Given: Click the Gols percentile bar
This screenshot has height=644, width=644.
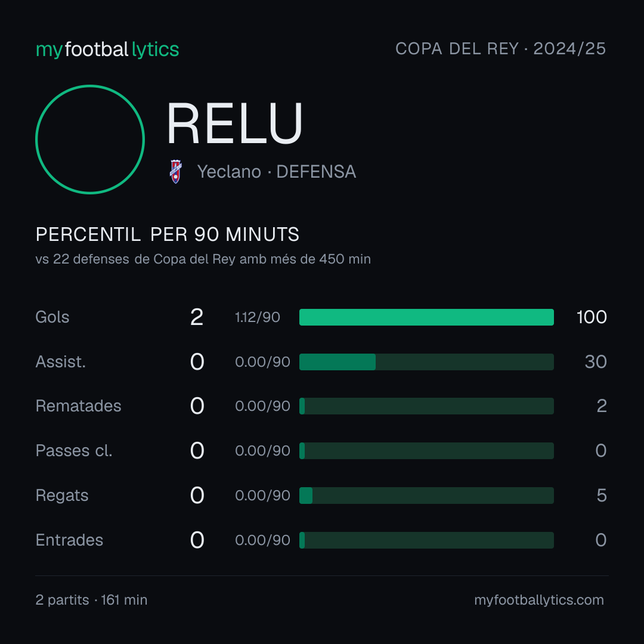Looking at the screenshot, I should [x=426, y=317].
